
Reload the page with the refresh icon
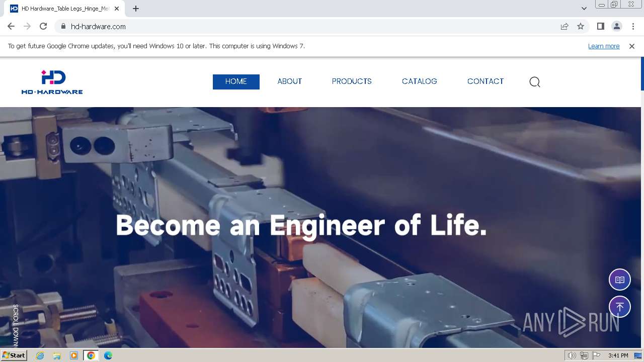click(x=43, y=27)
